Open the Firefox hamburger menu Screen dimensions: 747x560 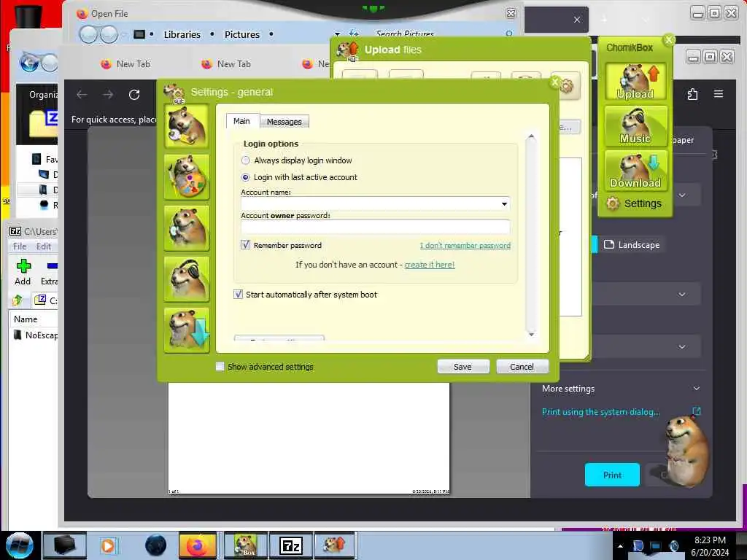719,94
